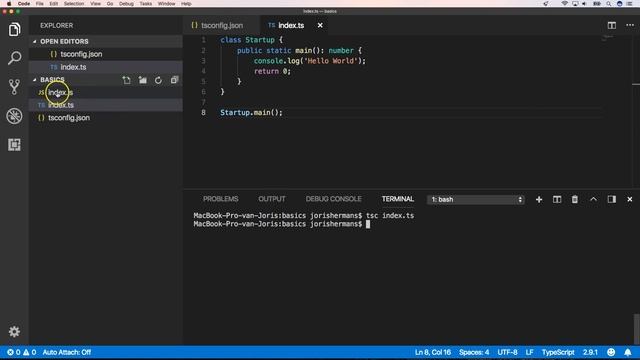Select tsconfig.json under OPEN EDITORS
The image size is (640, 360).
tap(106, 54)
